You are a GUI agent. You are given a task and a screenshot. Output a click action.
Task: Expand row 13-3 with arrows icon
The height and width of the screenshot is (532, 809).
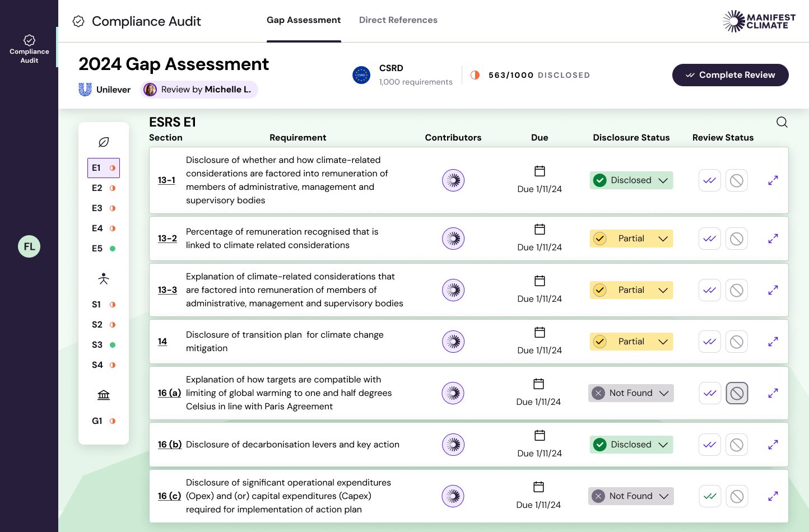click(x=773, y=290)
